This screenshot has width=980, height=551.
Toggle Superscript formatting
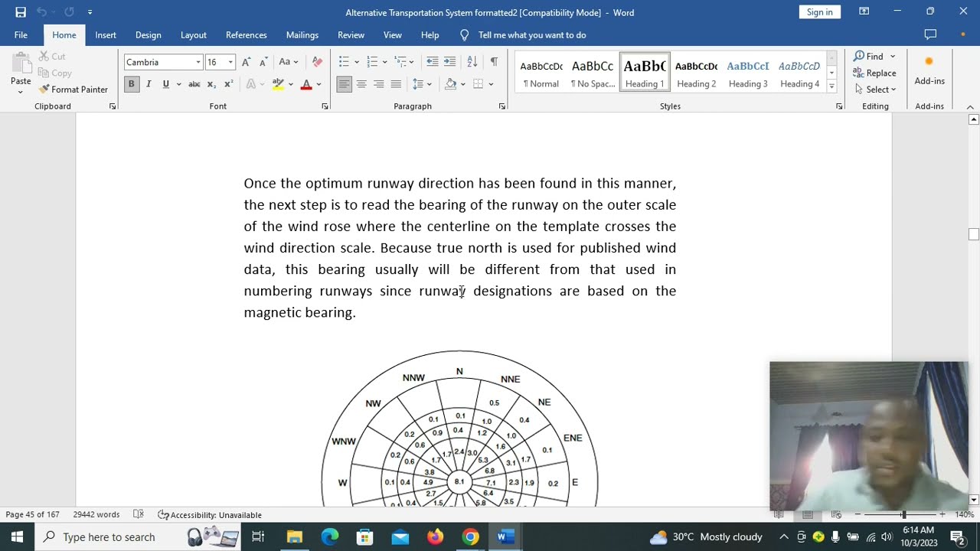(228, 84)
